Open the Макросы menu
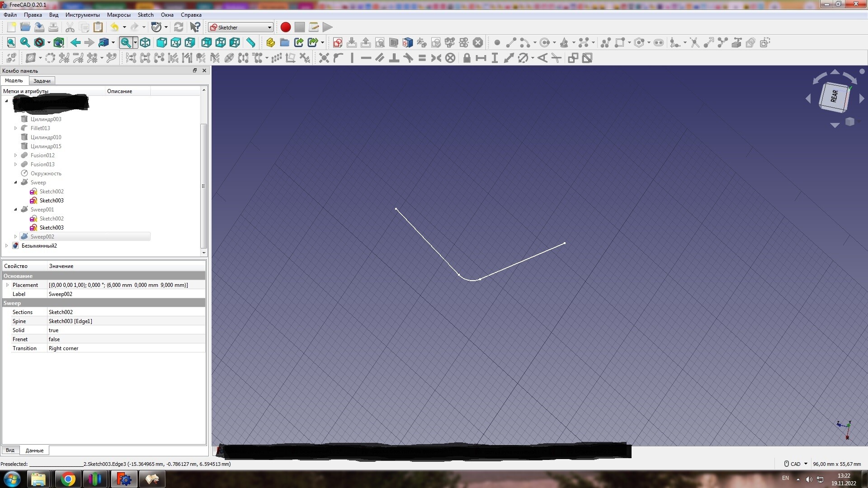The width and height of the screenshot is (868, 488). pyautogui.click(x=118, y=15)
